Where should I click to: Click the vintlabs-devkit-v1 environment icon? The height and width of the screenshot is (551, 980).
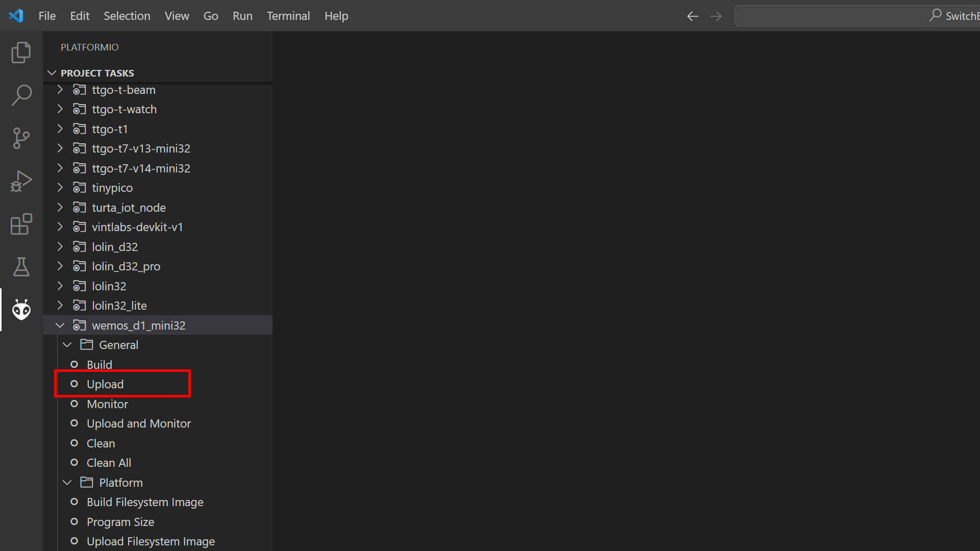79,227
